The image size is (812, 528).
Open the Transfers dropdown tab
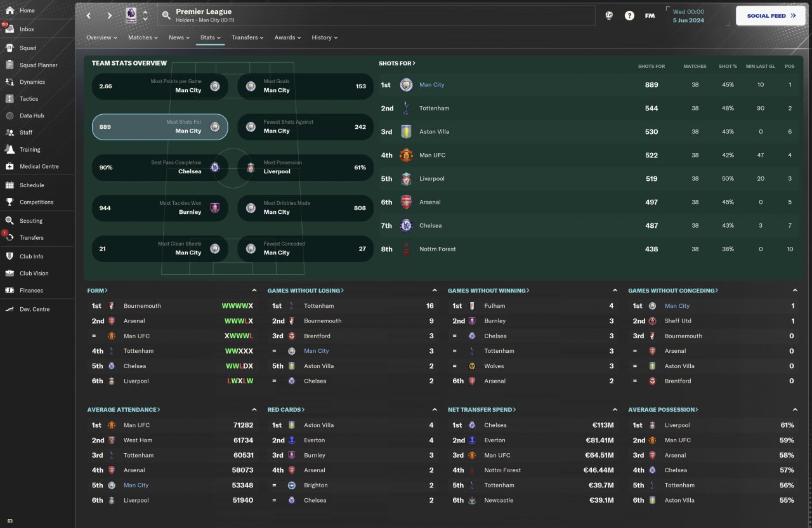(248, 37)
